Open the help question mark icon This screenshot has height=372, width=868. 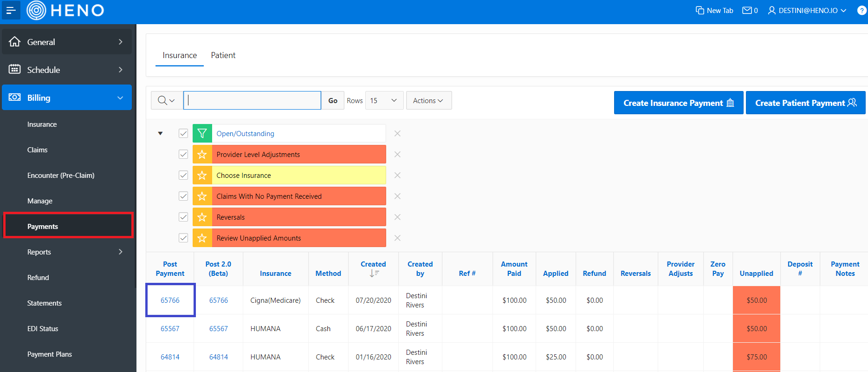(862, 10)
